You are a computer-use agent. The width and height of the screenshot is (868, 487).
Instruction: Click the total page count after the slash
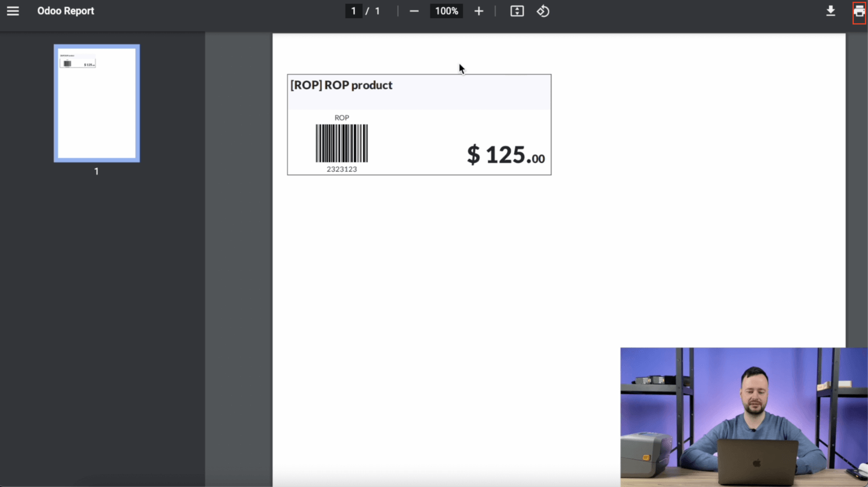click(x=377, y=11)
